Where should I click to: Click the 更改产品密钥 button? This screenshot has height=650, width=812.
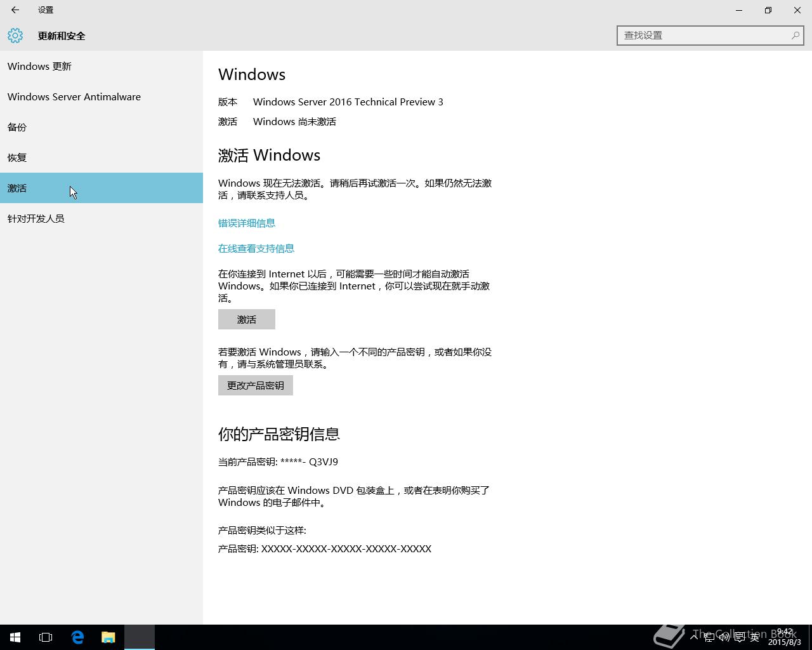click(256, 385)
